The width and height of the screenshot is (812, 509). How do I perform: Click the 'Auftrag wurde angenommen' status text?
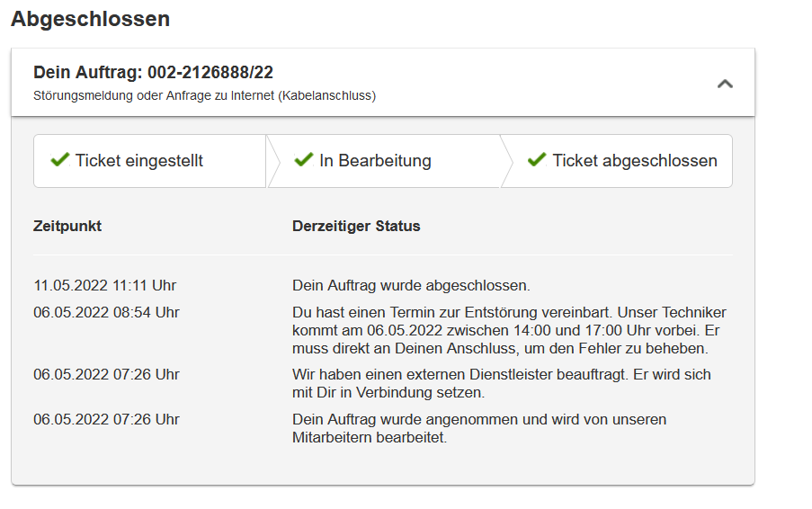point(479,428)
